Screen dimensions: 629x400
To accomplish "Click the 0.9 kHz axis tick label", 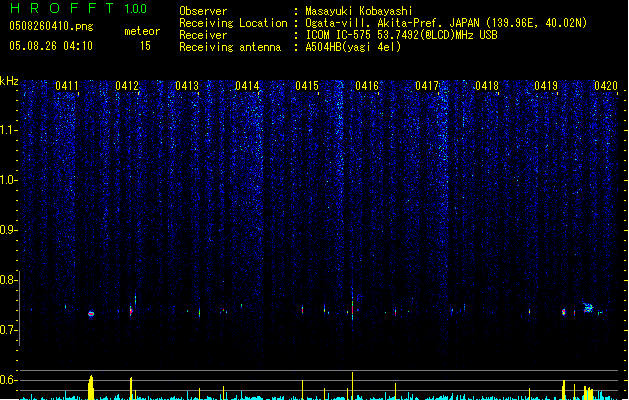I will 9,230.
